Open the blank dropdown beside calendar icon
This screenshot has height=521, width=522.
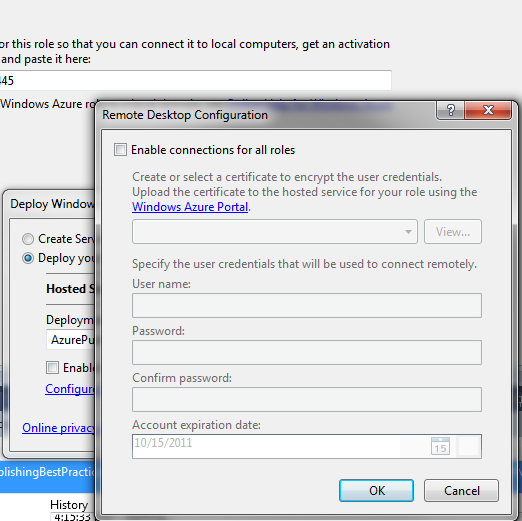468,446
